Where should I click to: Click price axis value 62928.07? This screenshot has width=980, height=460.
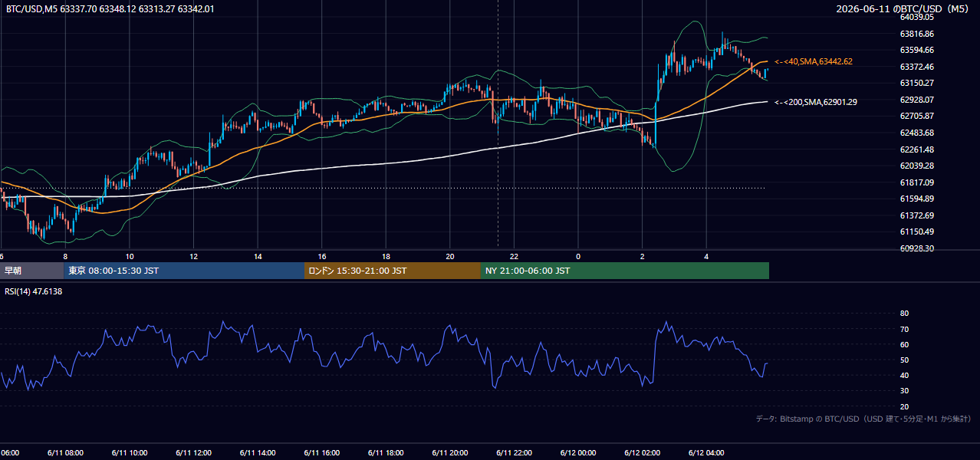pyautogui.click(x=916, y=100)
